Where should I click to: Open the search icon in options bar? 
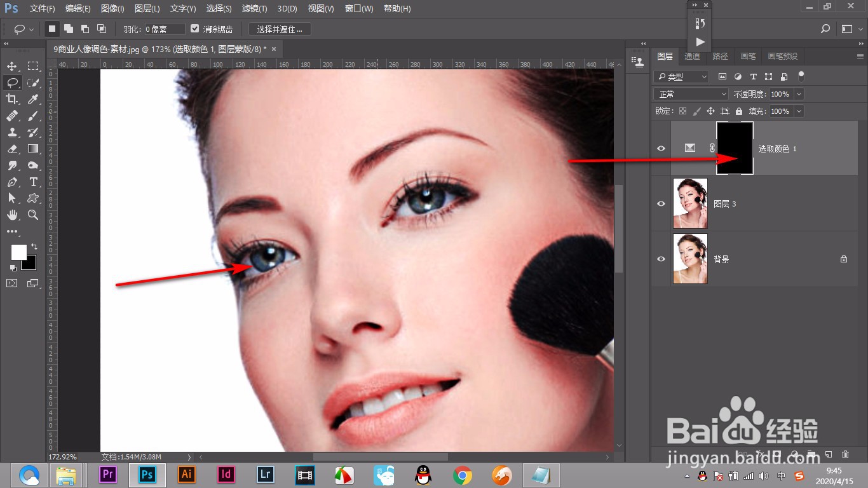[825, 29]
